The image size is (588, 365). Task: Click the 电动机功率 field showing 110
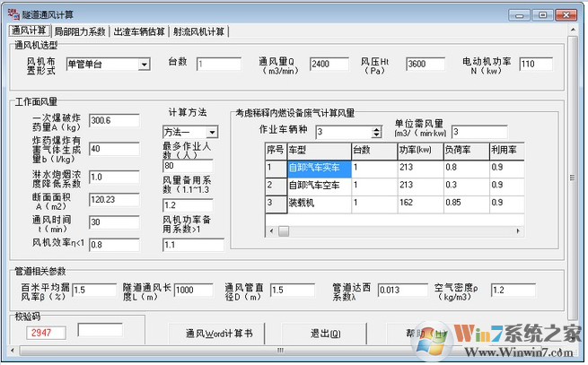[536, 64]
